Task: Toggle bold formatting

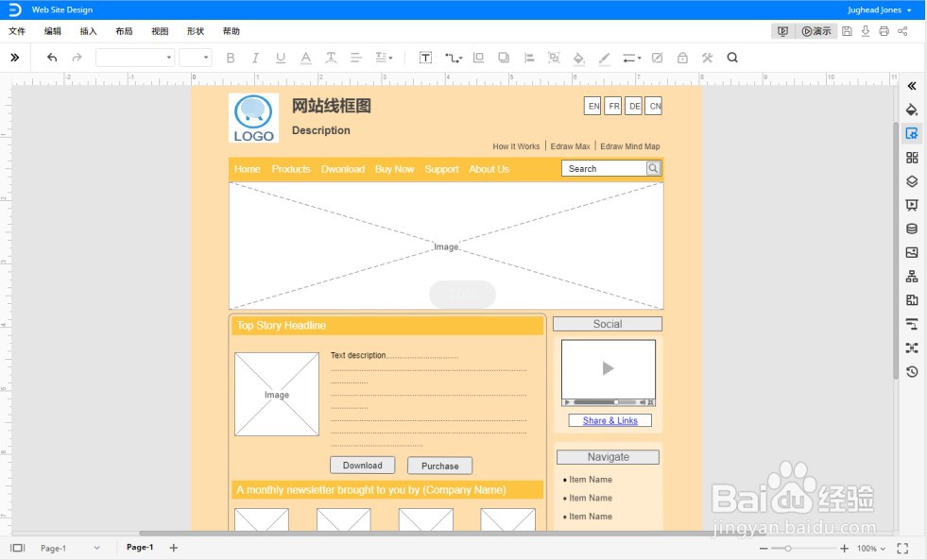Action: coord(231,58)
